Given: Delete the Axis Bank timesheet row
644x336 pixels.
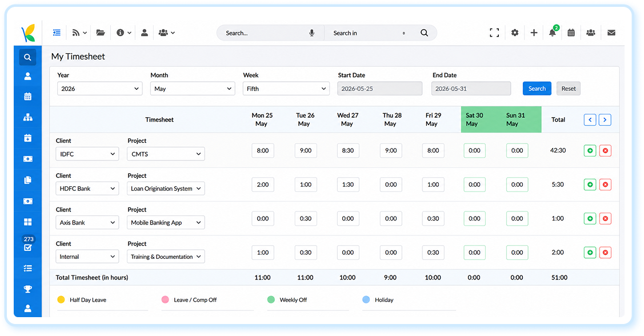Looking at the screenshot, I should coord(605,218).
